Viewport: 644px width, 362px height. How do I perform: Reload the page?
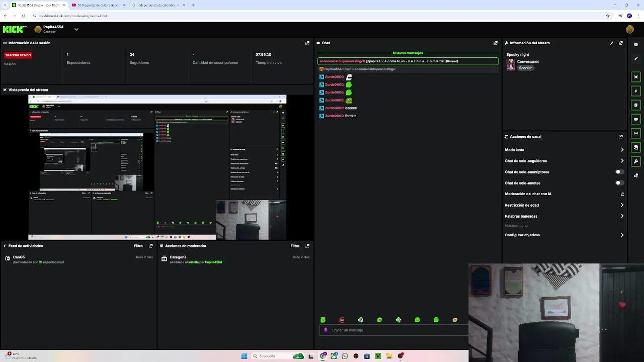(x=23, y=16)
